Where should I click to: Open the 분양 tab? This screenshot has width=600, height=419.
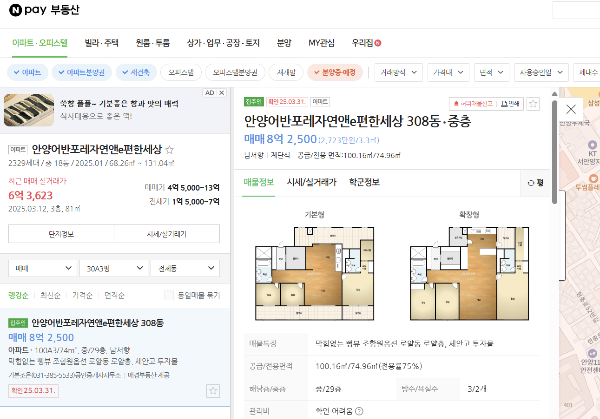click(x=284, y=43)
